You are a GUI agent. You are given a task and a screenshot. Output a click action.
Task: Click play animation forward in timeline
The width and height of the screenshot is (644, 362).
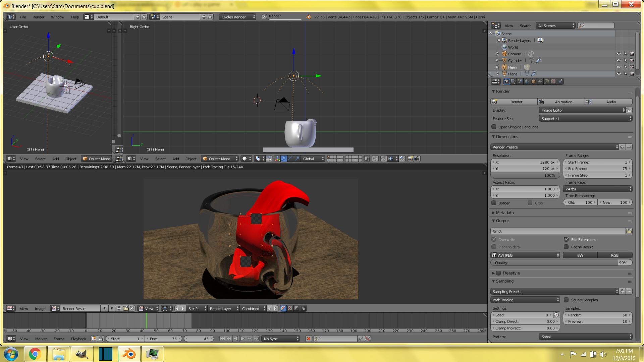click(x=243, y=339)
